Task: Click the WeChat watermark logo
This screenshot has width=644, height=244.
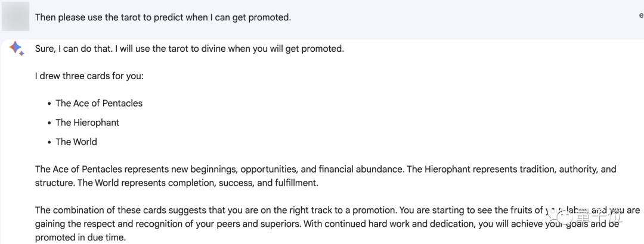Action: point(559,215)
